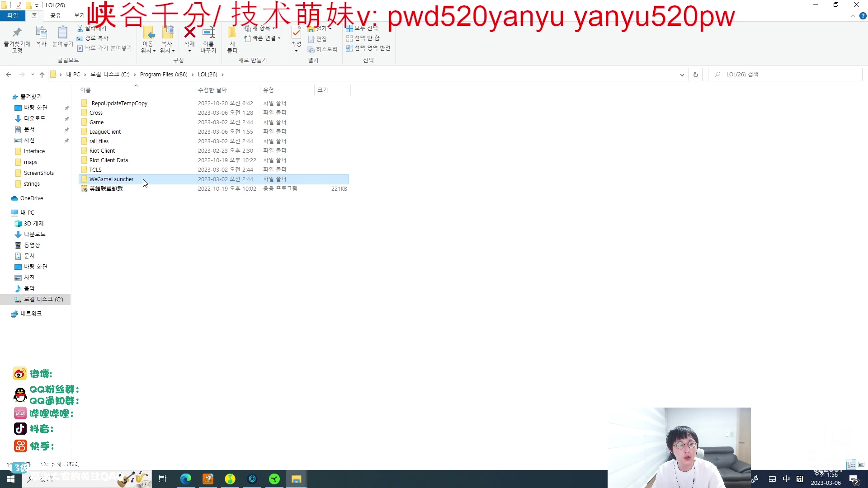Open Microsoft Edge from taskbar
The image size is (868, 488).
point(186,479)
